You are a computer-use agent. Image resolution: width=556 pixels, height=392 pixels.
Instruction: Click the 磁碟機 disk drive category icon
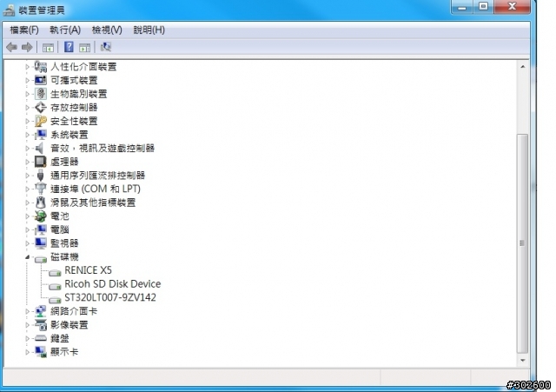[41, 259]
